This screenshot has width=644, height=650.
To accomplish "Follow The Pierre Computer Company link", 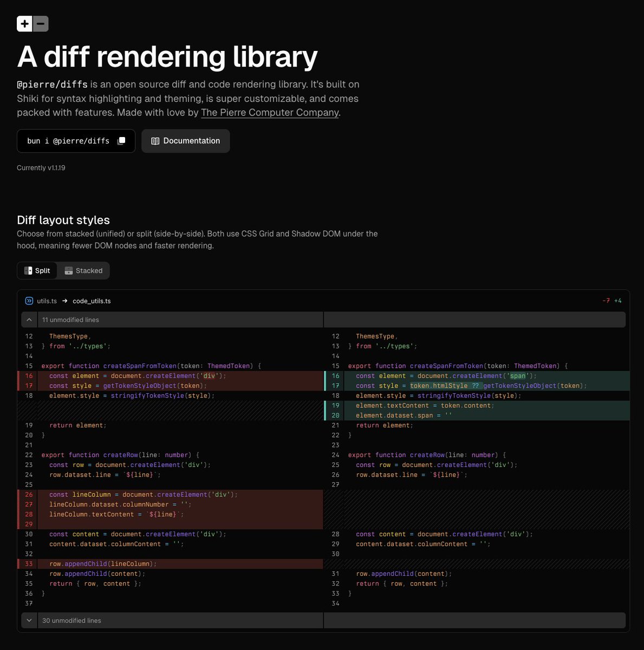I will tap(269, 112).
